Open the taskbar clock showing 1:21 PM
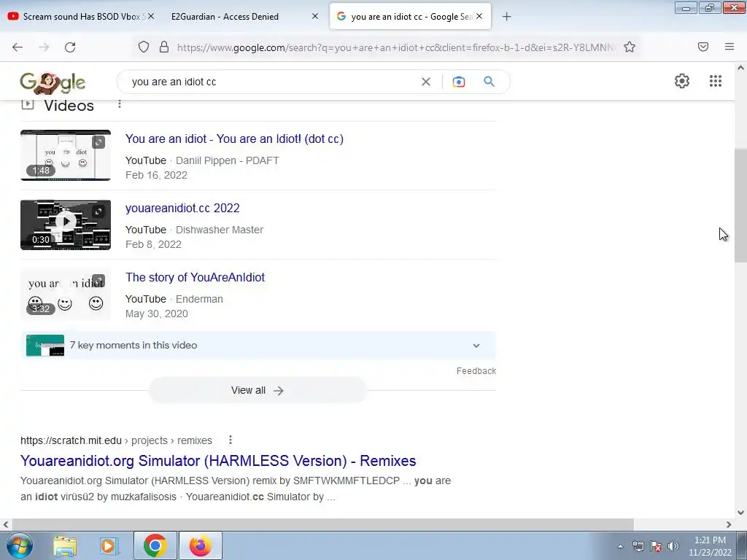The image size is (747, 560). [710, 546]
